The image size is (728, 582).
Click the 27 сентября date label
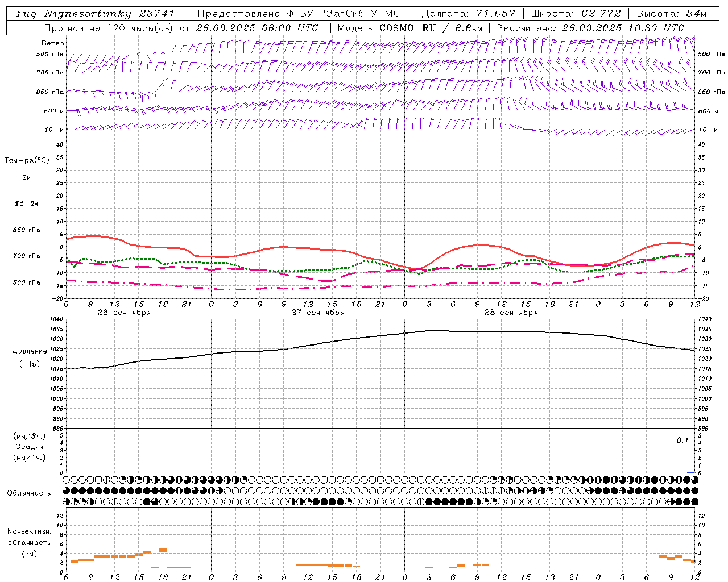click(318, 312)
